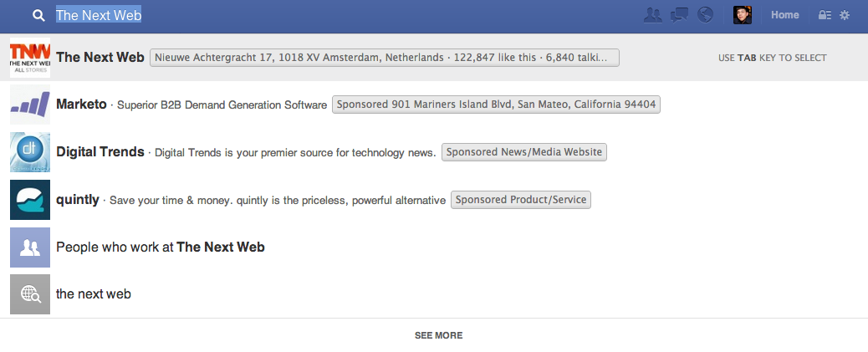Expand results with See More
Image resolution: width=868 pixels, height=352 pixels.
[438, 335]
